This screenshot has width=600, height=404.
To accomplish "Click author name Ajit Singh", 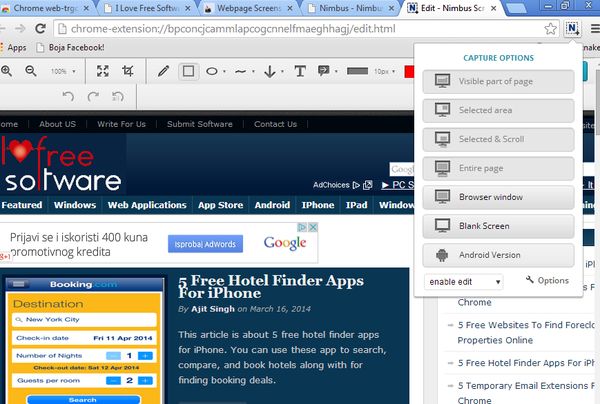I will [x=213, y=309].
